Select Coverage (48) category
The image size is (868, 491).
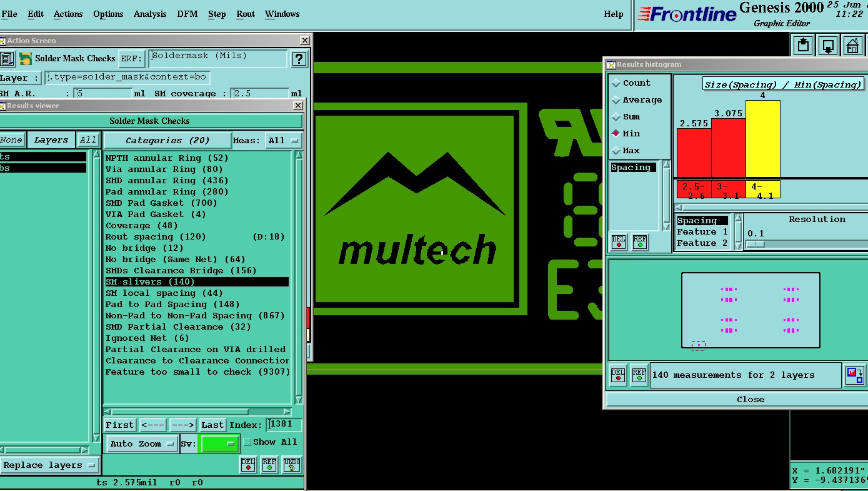[x=197, y=226]
